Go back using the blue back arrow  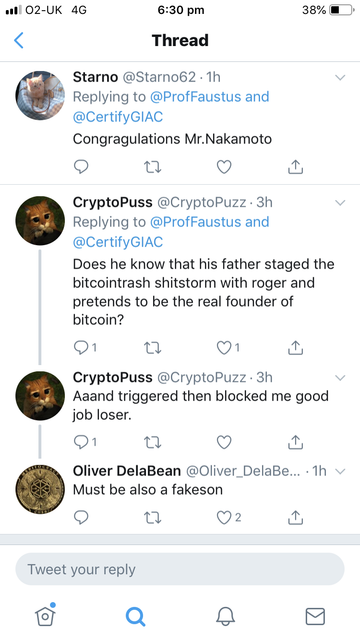click(x=19, y=40)
